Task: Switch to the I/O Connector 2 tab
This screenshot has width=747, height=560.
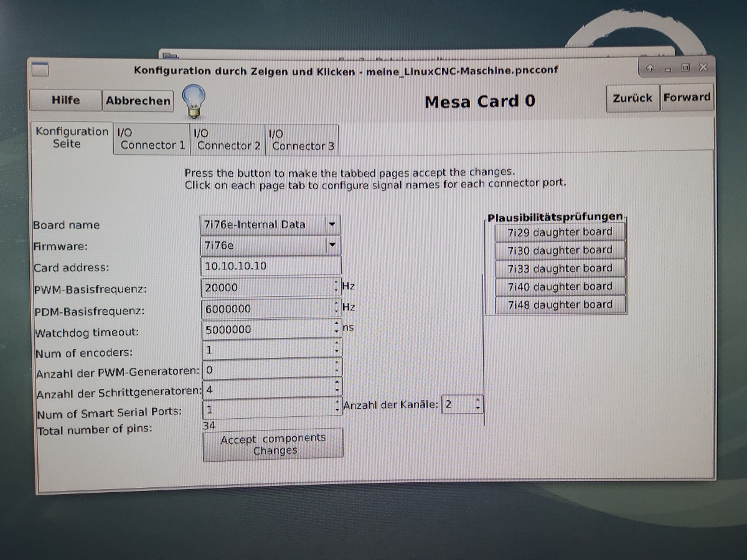Action: coord(228,139)
